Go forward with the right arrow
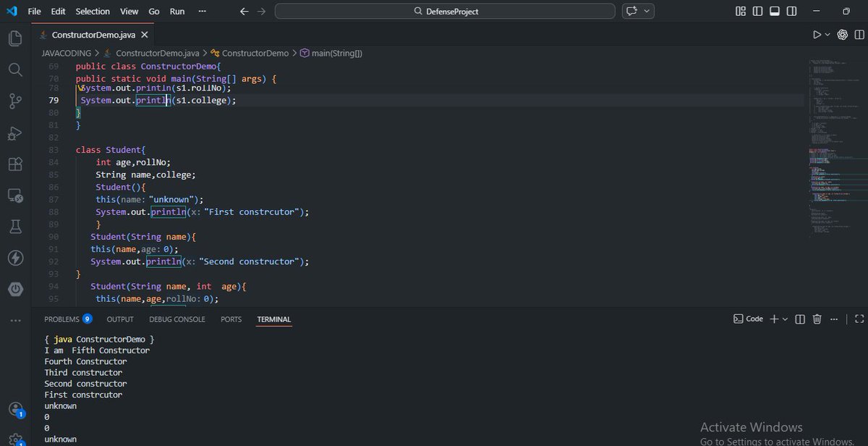 [x=261, y=12]
